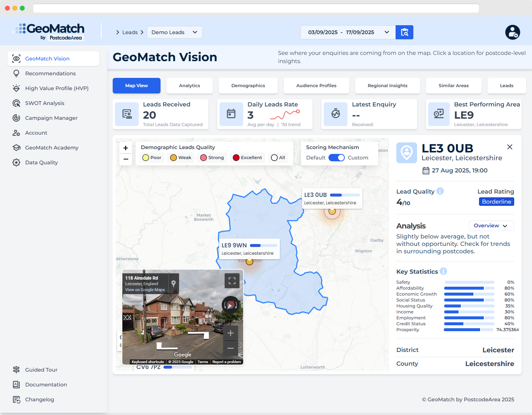
Task: Click the Street View compass icon
Action: (x=231, y=305)
